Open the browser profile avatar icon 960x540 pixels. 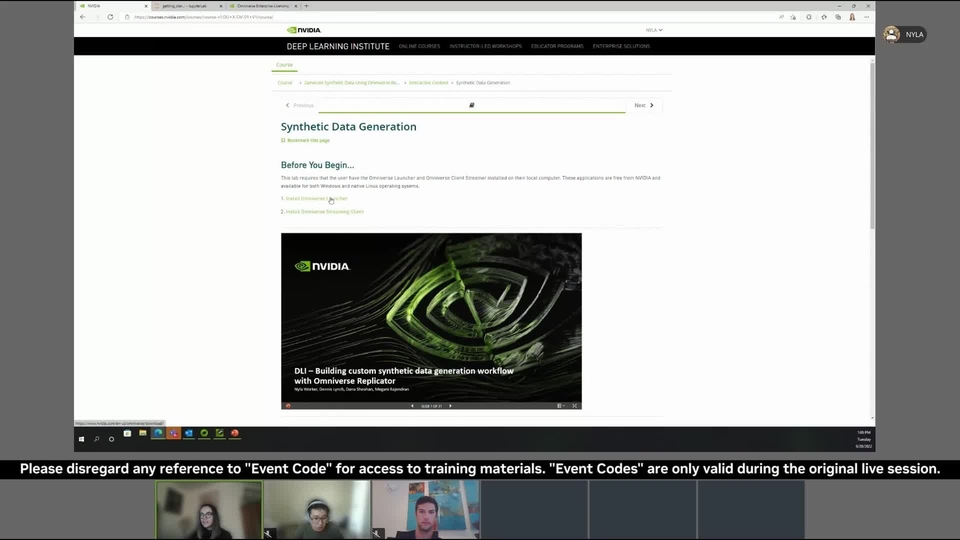(x=852, y=17)
